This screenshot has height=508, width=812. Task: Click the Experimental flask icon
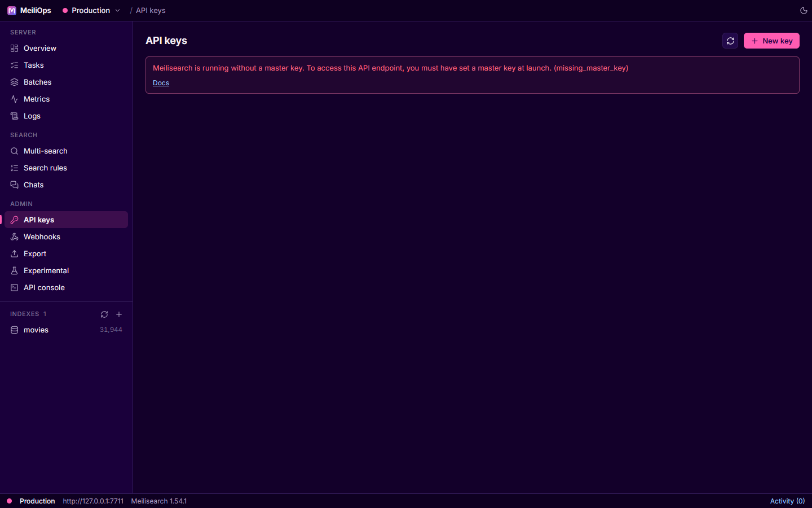tap(15, 271)
